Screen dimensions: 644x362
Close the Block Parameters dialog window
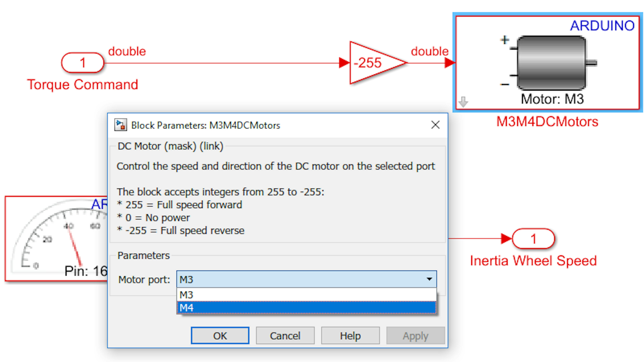tap(435, 125)
